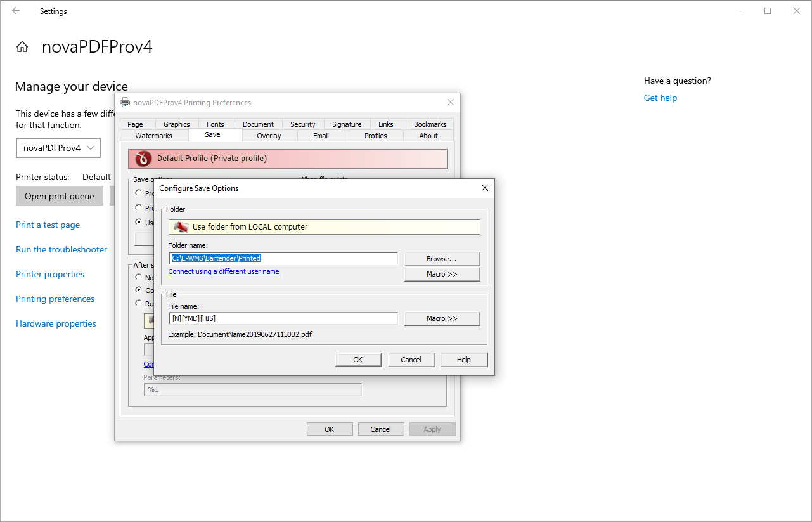Select first radio button in After save group
Viewport: 812px width, 522px height.
(139, 277)
